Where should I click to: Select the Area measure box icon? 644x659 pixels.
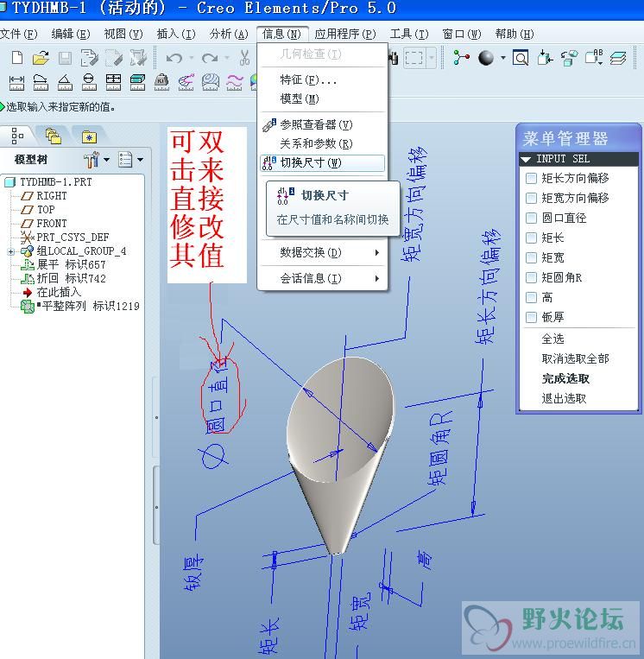[x=137, y=82]
